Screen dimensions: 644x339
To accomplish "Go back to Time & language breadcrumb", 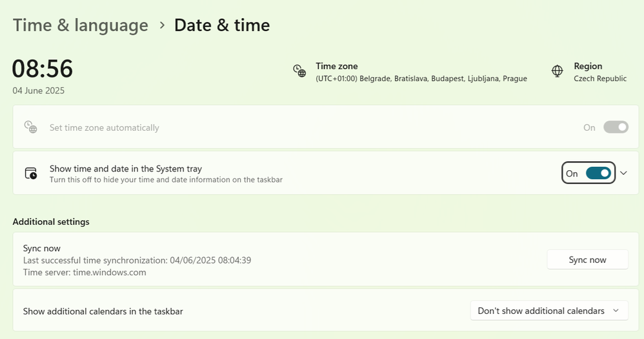I will coord(81,25).
